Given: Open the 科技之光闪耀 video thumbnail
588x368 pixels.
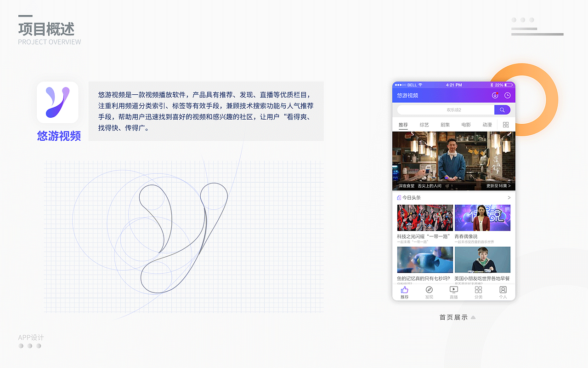Looking at the screenshot, I should pos(425,218).
